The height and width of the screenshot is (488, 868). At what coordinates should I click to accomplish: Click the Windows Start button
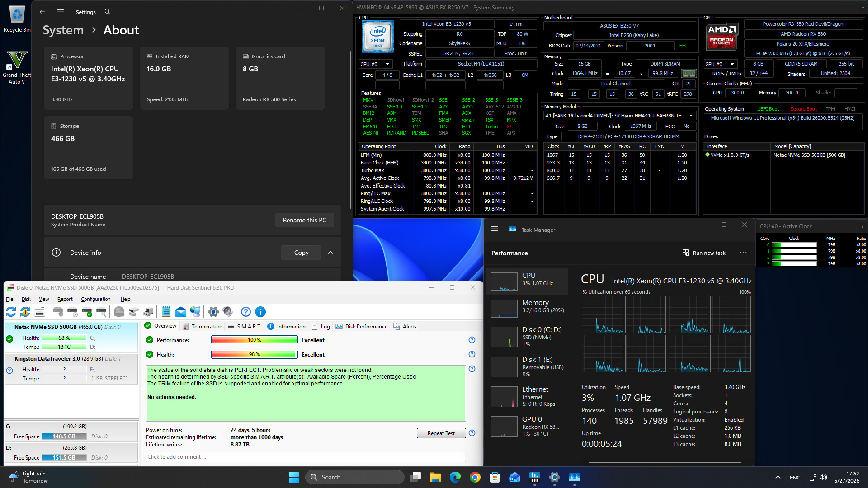pyautogui.click(x=294, y=477)
